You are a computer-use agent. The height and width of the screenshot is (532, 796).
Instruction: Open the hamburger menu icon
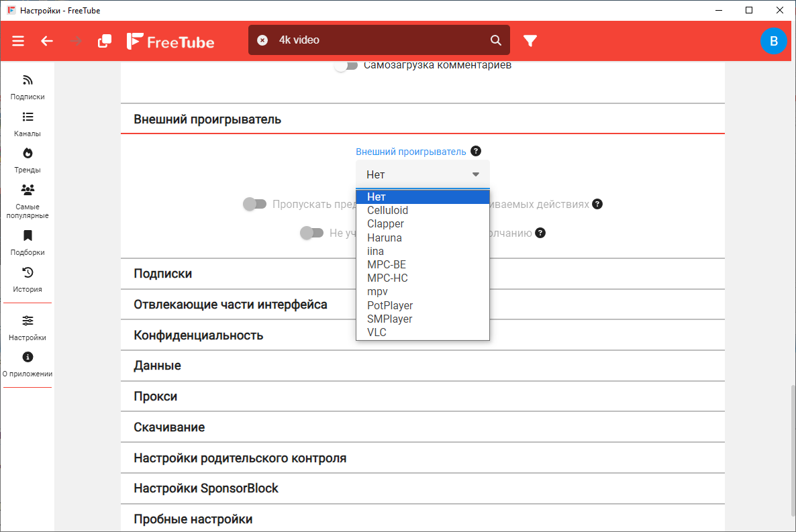18,41
